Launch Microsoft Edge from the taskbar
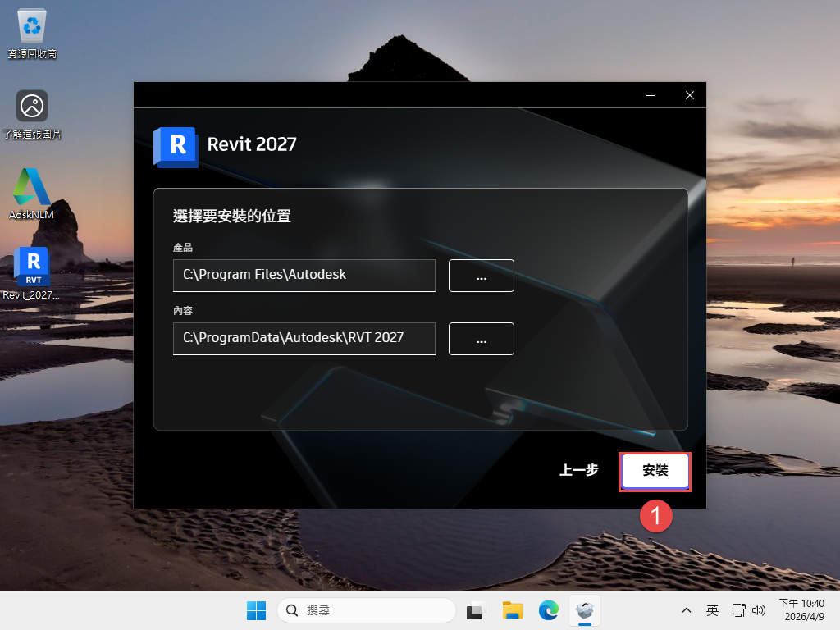Image resolution: width=840 pixels, height=630 pixels. coord(549,610)
